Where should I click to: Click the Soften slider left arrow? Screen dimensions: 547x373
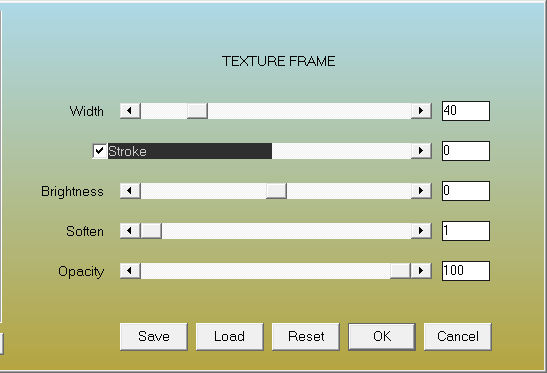(130, 231)
